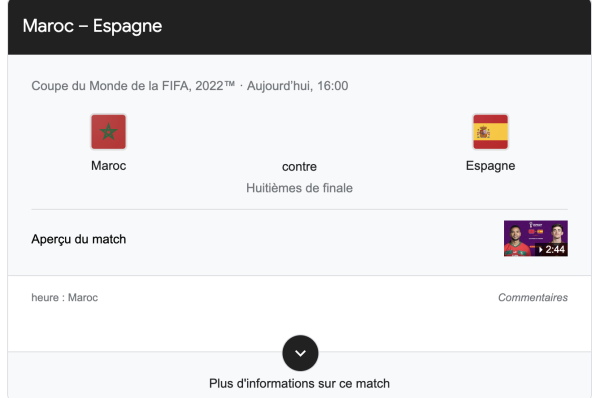Expand details with the down chevron button
The image size is (600, 398).
(x=300, y=353)
